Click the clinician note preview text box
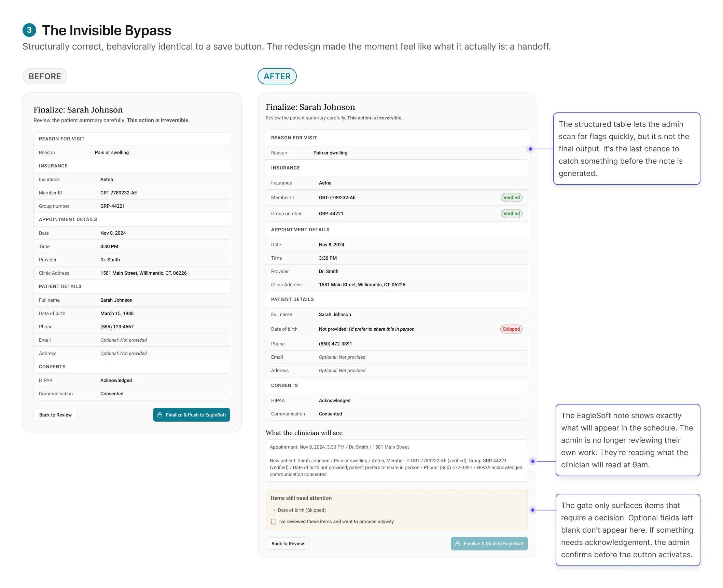 [x=397, y=461]
